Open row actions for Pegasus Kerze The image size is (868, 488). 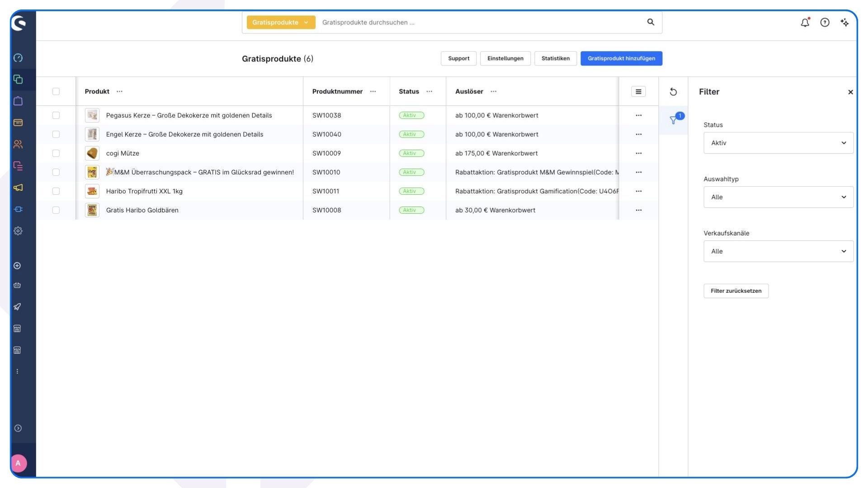pos(638,115)
